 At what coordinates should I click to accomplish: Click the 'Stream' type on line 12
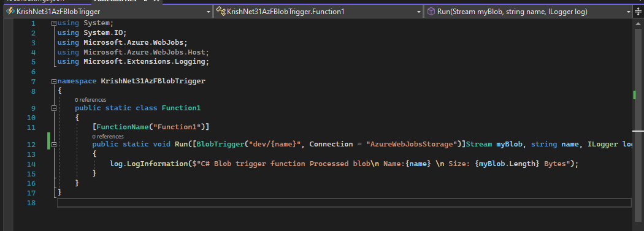click(479, 145)
